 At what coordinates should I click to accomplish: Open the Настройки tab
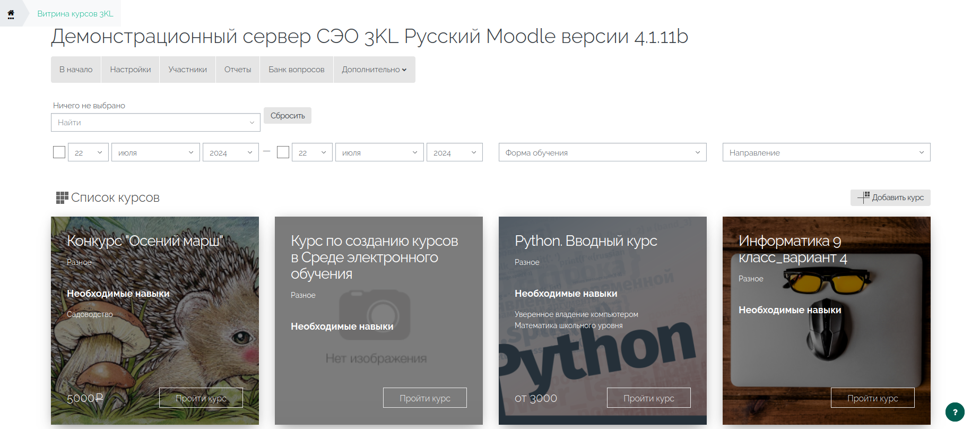[x=131, y=70]
